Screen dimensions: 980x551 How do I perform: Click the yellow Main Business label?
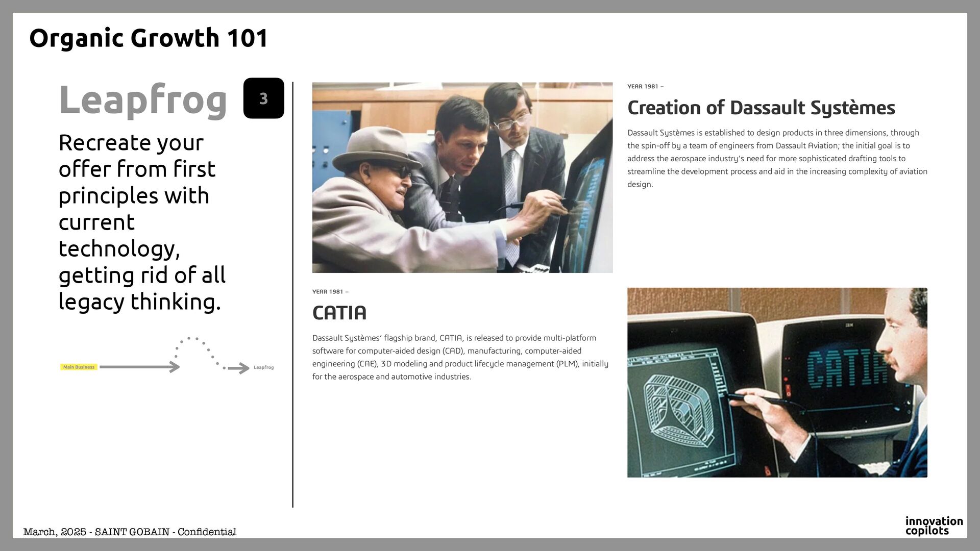(x=79, y=367)
